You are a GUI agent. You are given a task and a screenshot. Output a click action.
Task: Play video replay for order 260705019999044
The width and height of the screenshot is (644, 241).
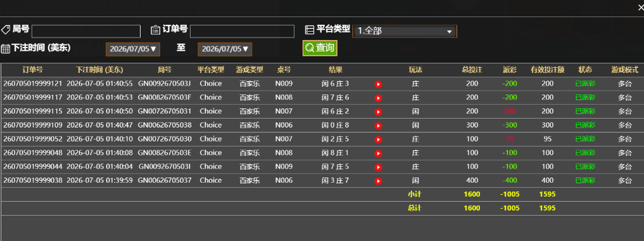tap(378, 167)
